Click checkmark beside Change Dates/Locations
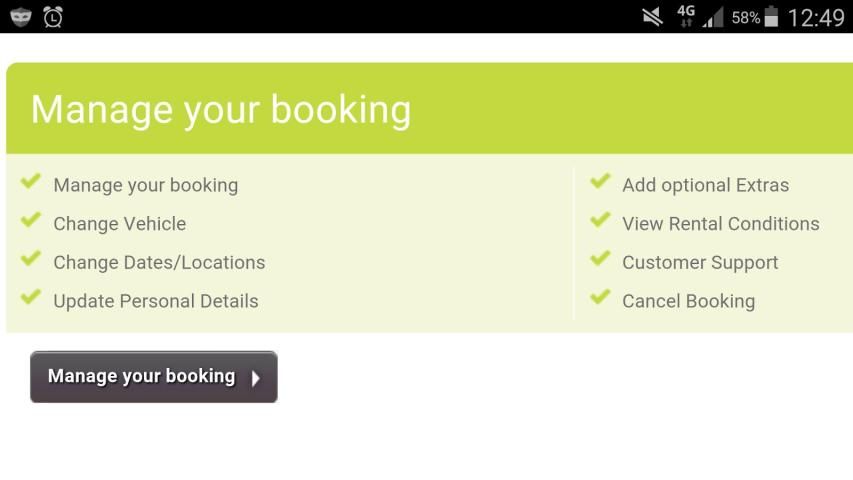 31,260
